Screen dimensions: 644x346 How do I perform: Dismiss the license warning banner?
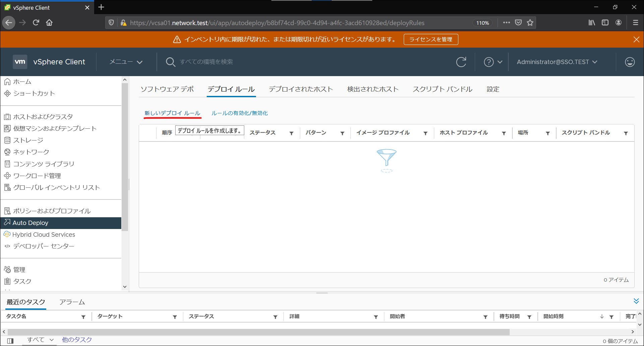636,40
